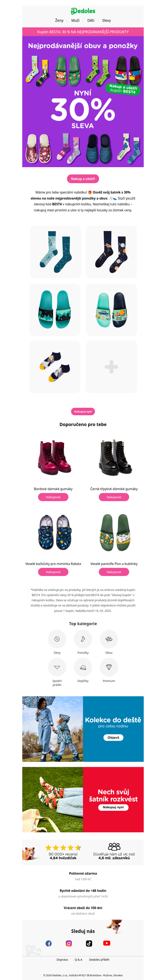
Task: Open the Instagram social icon
Action: 69,943
